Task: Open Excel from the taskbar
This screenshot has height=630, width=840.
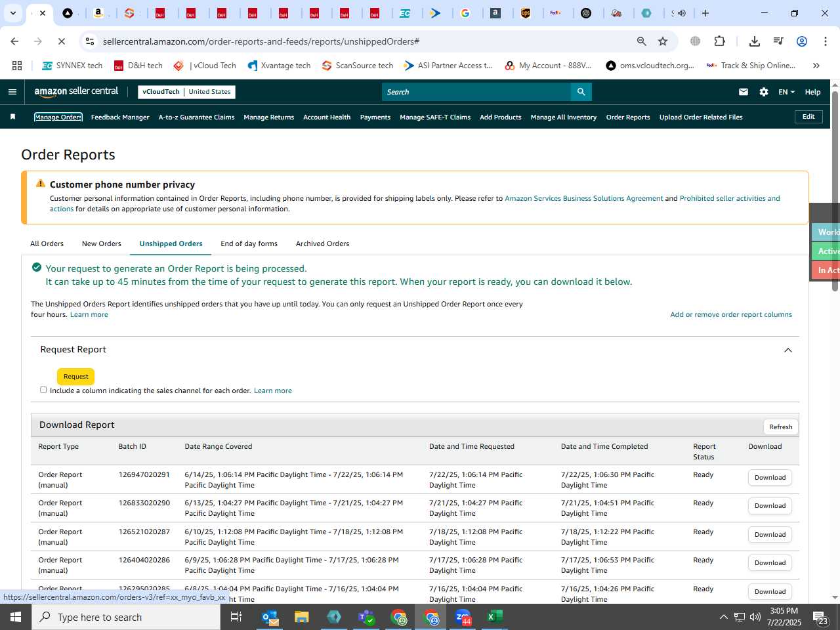Action: click(494, 617)
